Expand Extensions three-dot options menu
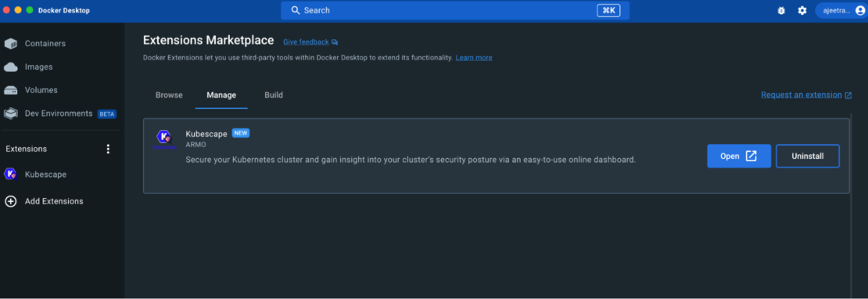Image resolution: width=868 pixels, height=299 pixels. point(108,149)
